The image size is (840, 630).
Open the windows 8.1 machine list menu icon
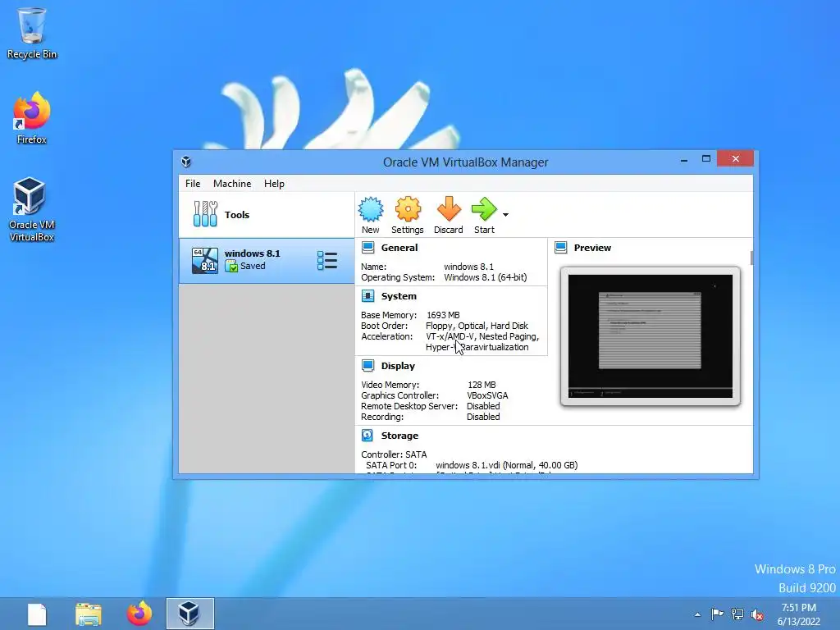(326, 260)
